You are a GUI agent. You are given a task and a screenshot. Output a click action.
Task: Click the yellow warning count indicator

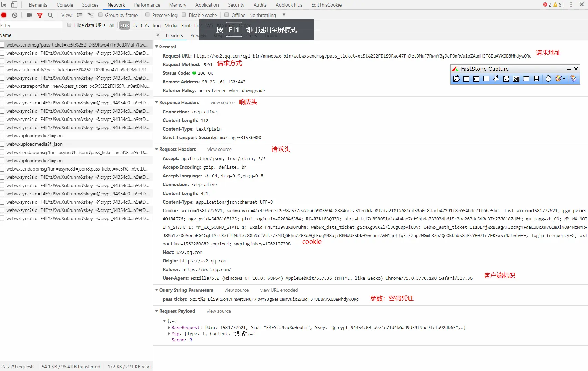click(557, 5)
